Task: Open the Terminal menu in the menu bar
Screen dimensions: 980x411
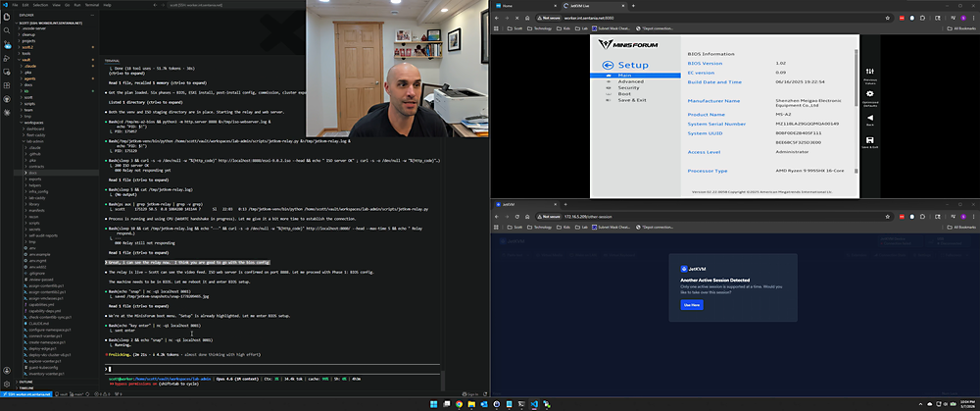Action: click(x=91, y=4)
